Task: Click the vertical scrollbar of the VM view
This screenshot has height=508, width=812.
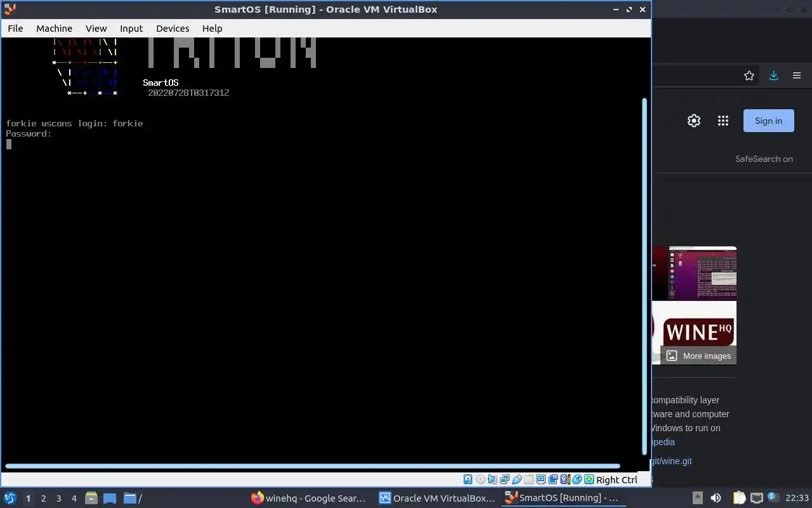Action: click(645, 276)
